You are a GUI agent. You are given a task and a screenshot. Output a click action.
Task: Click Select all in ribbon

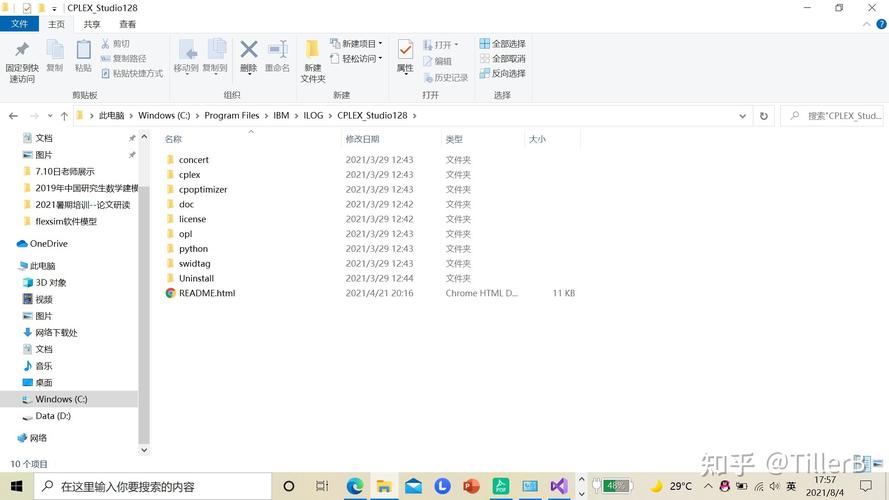coord(502,44)
